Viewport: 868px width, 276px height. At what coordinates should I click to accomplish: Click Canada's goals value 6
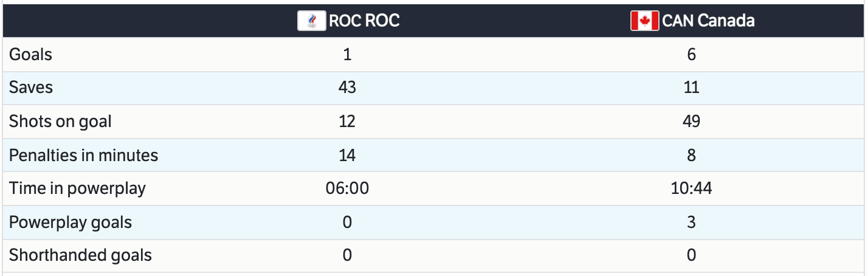click(x=691, y=55)
